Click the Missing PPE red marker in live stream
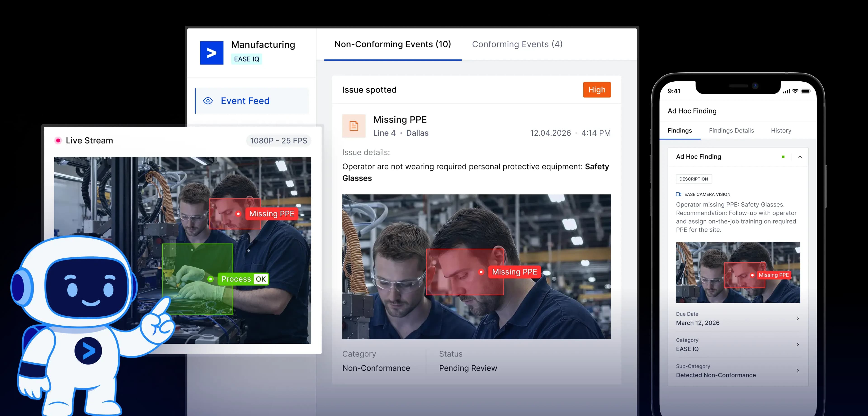Viewport: 868px width, 416px height. (238, 214)
